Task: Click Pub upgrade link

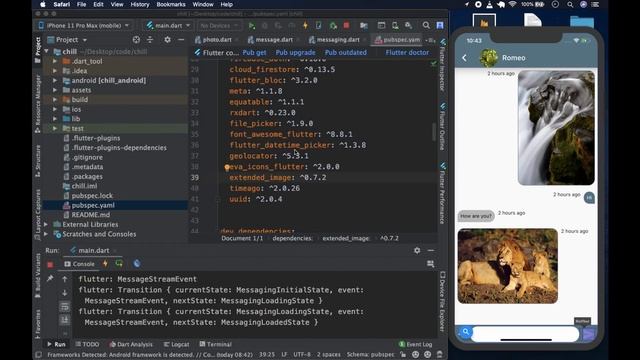Action: click(295, 53)
